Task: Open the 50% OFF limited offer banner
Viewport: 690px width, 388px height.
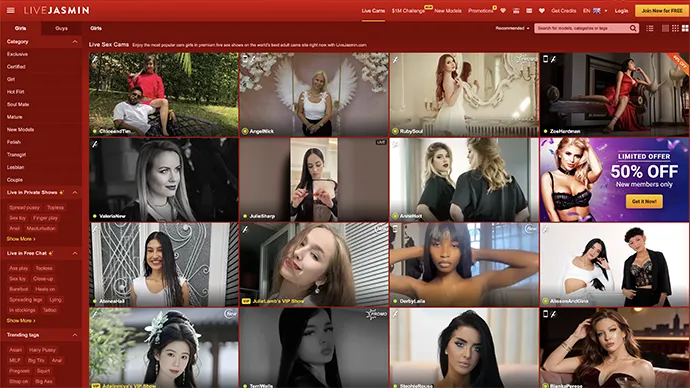Action: pyautogui.click(x=614, y=179)
